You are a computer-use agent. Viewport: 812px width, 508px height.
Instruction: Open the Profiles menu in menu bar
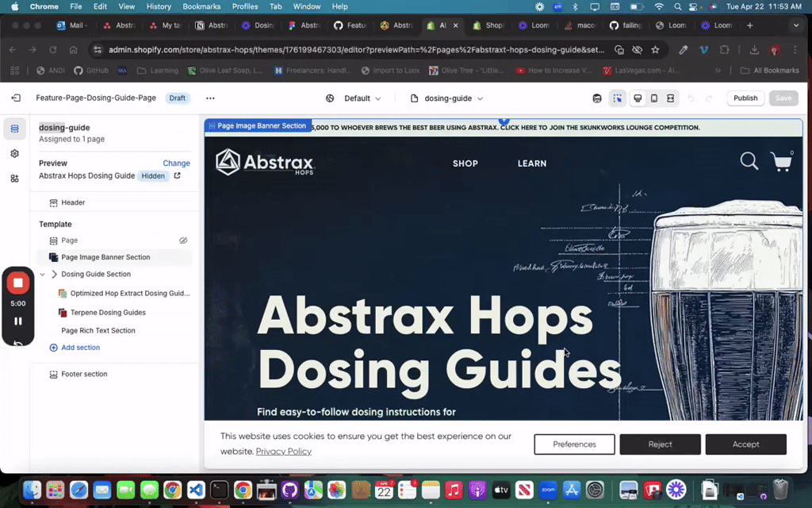tap(245, 6)
